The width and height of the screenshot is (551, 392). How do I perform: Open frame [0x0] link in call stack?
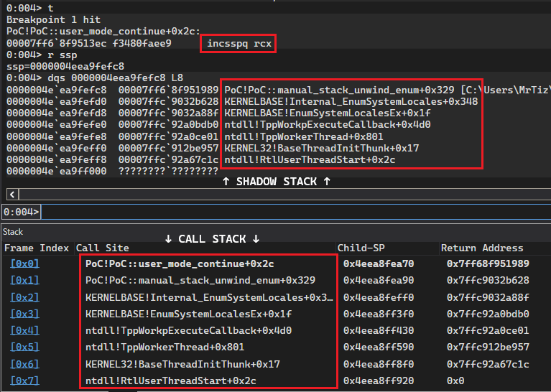(24, 263)
